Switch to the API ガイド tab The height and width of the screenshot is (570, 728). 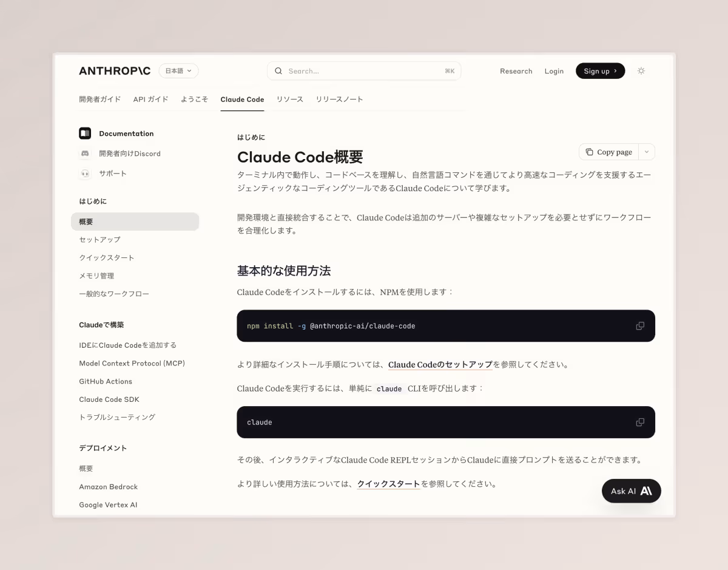click(150, 99)
